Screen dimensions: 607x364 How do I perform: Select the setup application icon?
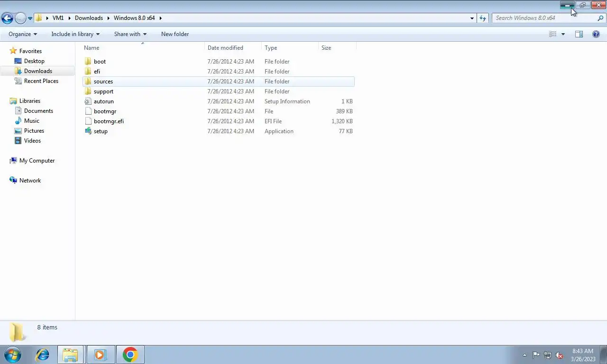pyautogui.click(x=88, y=131)
